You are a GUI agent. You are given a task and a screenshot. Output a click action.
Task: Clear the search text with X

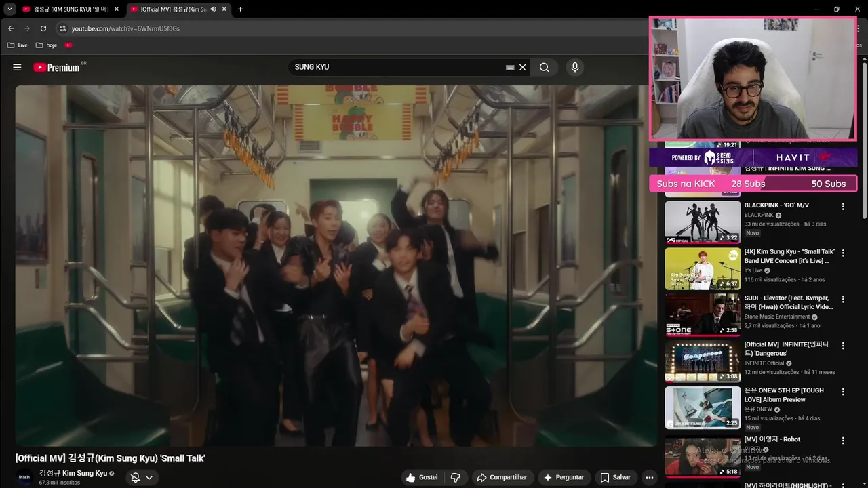click(x=523, y=67)
